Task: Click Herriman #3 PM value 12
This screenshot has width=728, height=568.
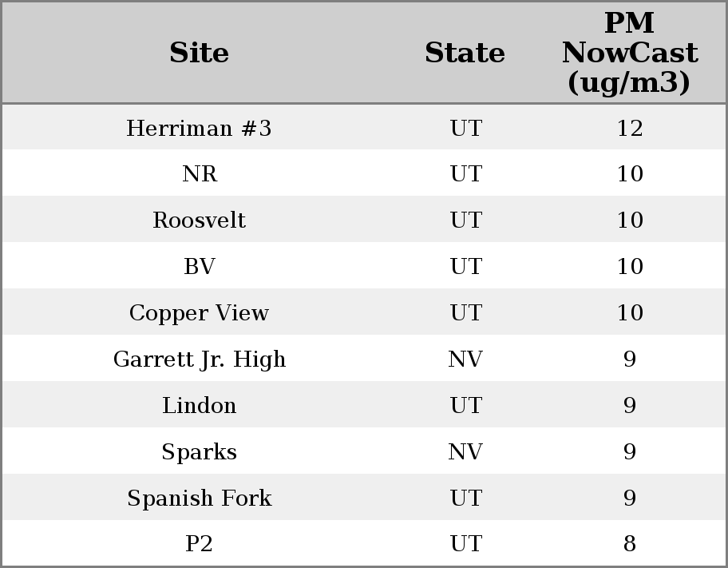Action: pyautogui.click(x=629, y=128)
